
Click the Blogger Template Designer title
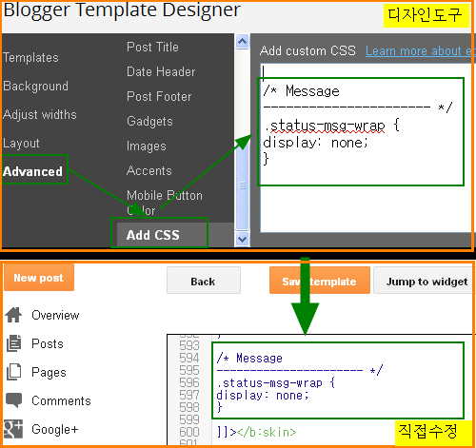click(122, 10)
